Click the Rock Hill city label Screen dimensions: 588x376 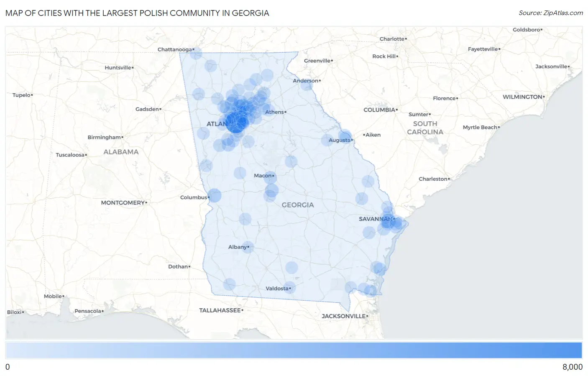pos(384,56)
